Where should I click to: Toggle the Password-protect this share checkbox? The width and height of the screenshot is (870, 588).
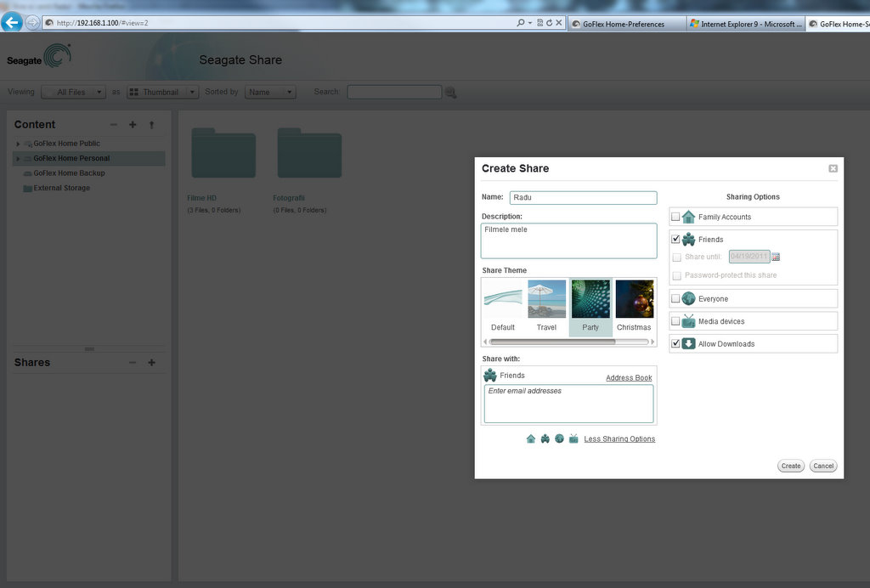(676, 275)
